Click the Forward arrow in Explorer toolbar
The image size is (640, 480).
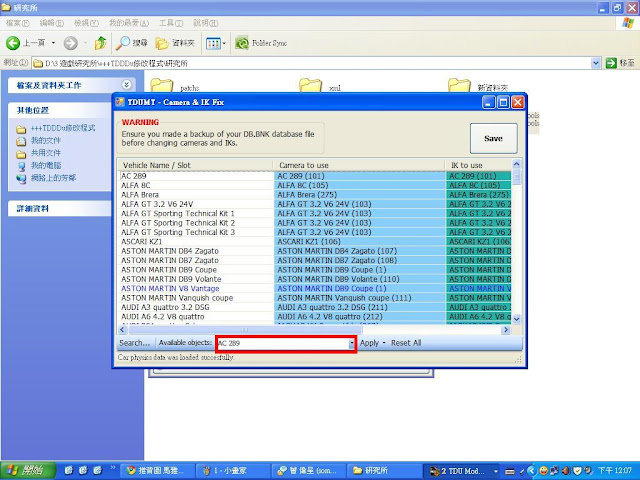click(71, 43)
